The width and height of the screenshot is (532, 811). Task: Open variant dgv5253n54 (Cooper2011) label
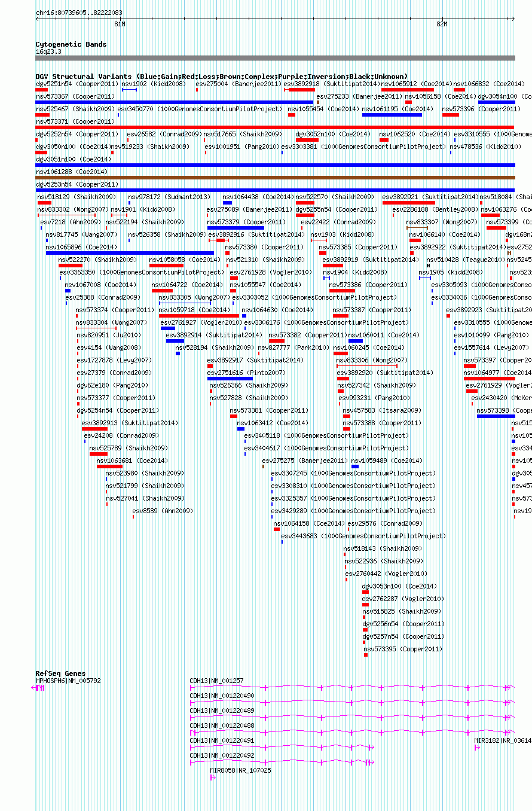[x=77, y=184]
